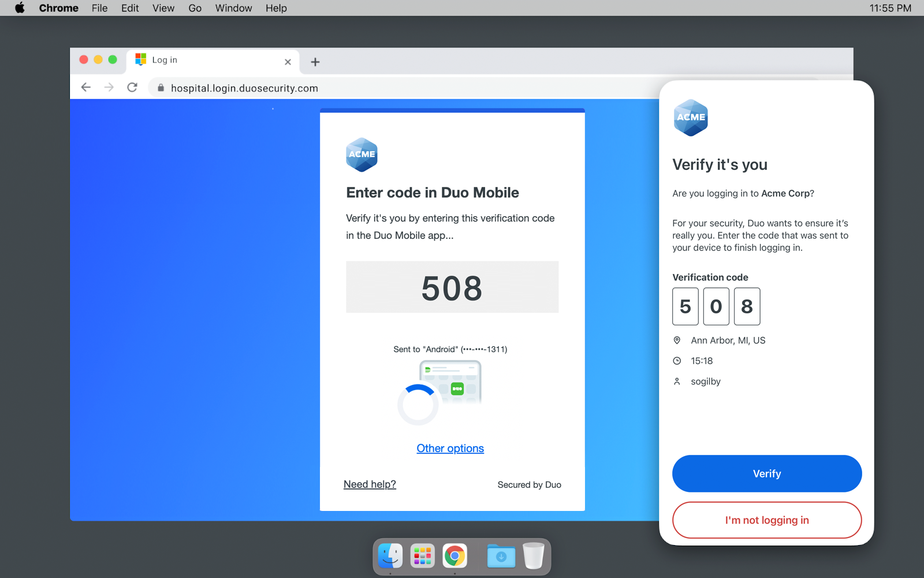
Task: Open Launchpad from the Dock
Action: (422, 556)
